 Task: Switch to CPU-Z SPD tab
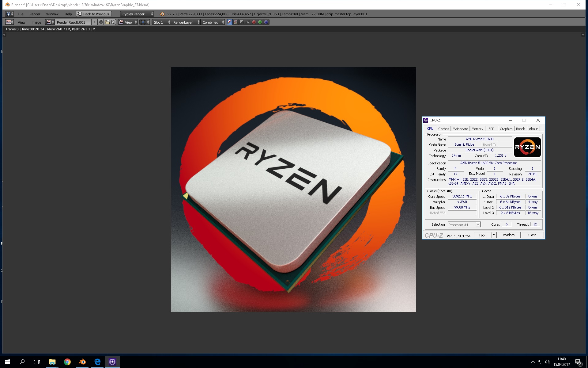tap(492, 129)
